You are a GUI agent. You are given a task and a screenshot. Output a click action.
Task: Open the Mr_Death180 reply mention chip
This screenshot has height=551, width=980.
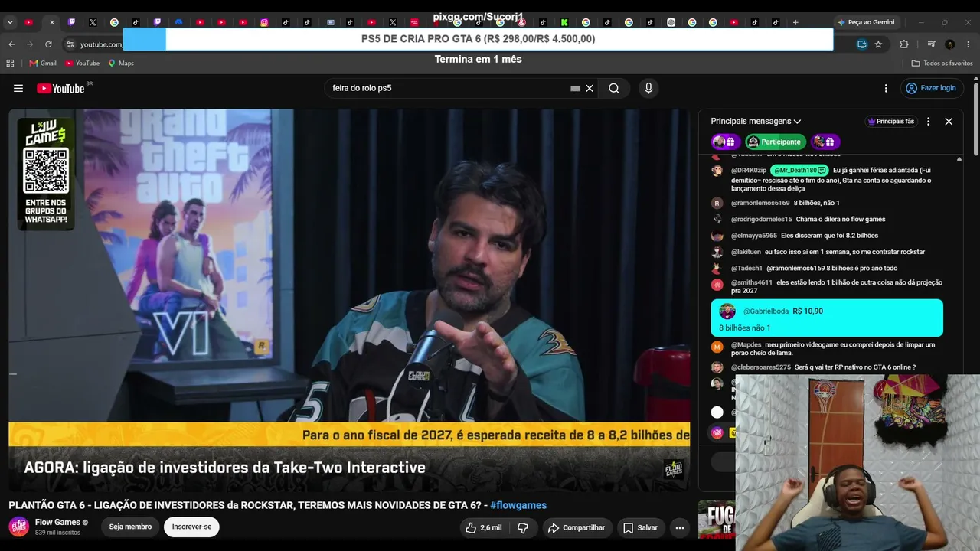[x=799, y=170]
